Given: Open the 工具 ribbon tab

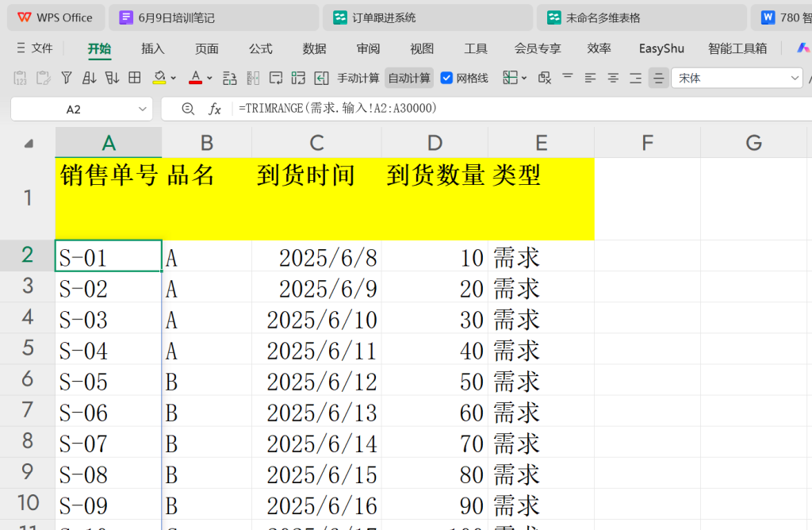Looking at the screenshot, I should pyautogui.click(x=476, y=48).
